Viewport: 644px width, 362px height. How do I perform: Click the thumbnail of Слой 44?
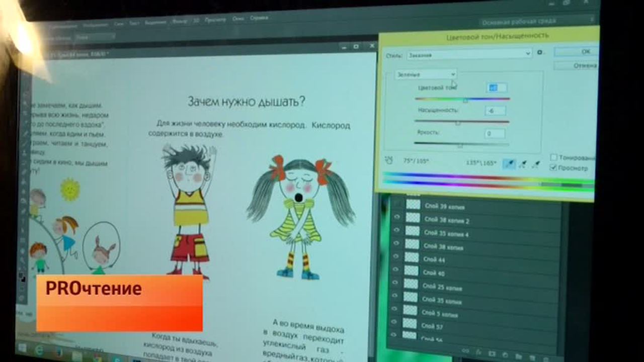412,257
